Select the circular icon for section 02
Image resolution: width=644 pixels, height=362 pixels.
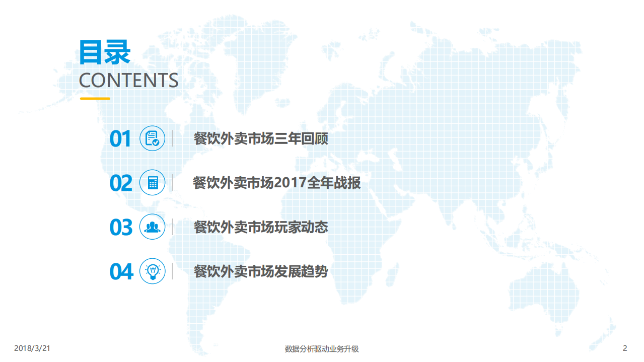[x=153, y=182]
